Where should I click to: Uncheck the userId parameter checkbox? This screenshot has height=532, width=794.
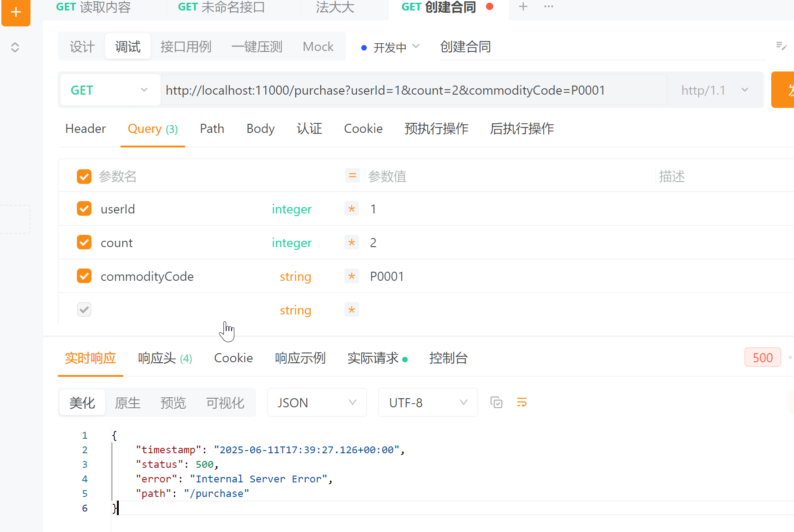pos(84,209)
